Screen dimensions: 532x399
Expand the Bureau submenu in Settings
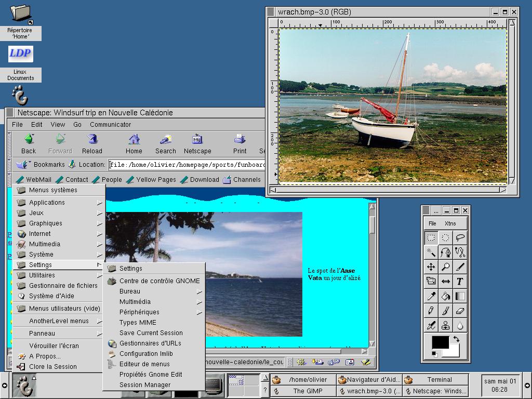(x=154, y=291)
